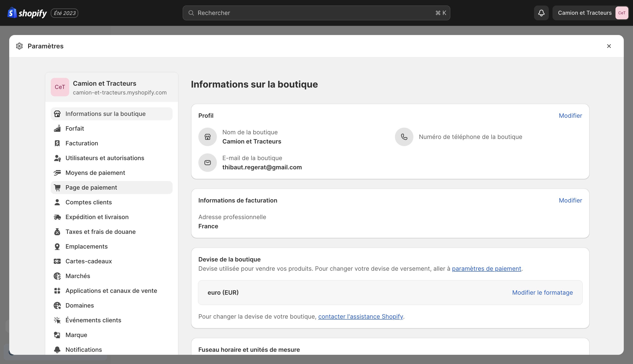This screenshot has height=364, width=633.
Task: Click the Forfait plan icon in sidebar
Action: point(57,129)
